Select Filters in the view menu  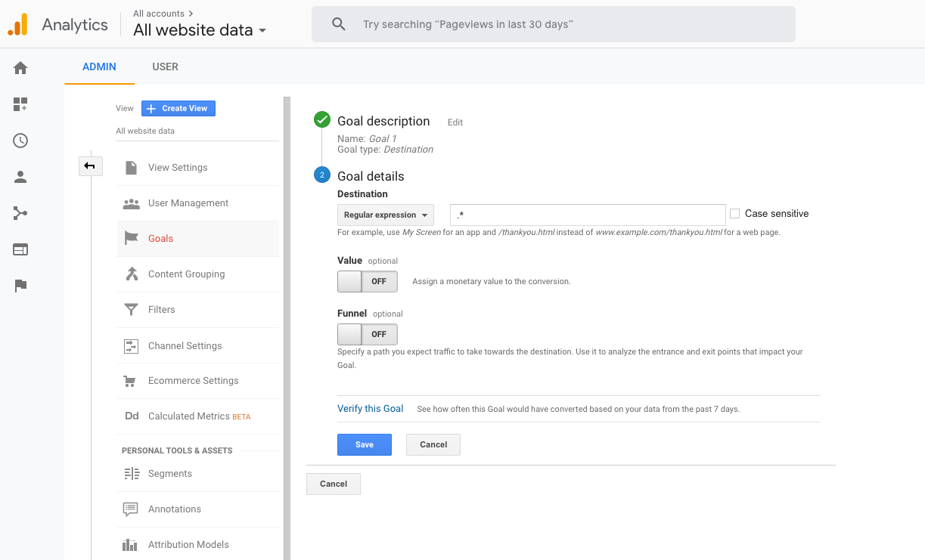[x=161, y=310]
